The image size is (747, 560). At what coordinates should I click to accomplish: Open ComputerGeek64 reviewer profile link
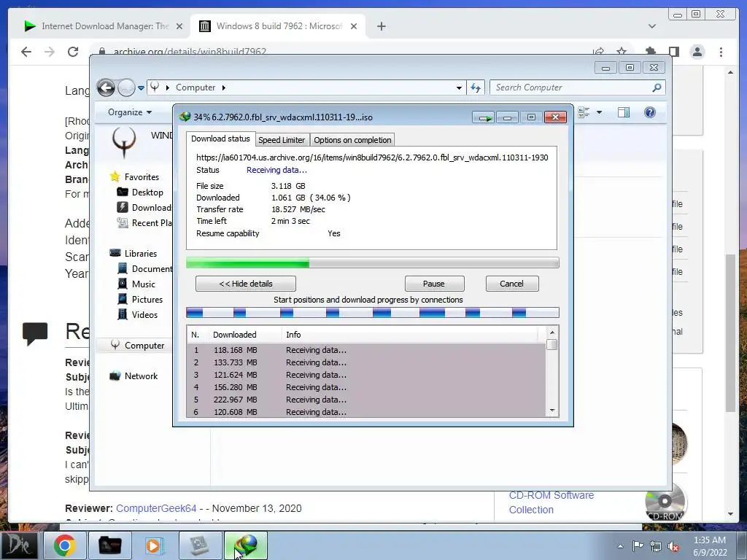(156, 508)
